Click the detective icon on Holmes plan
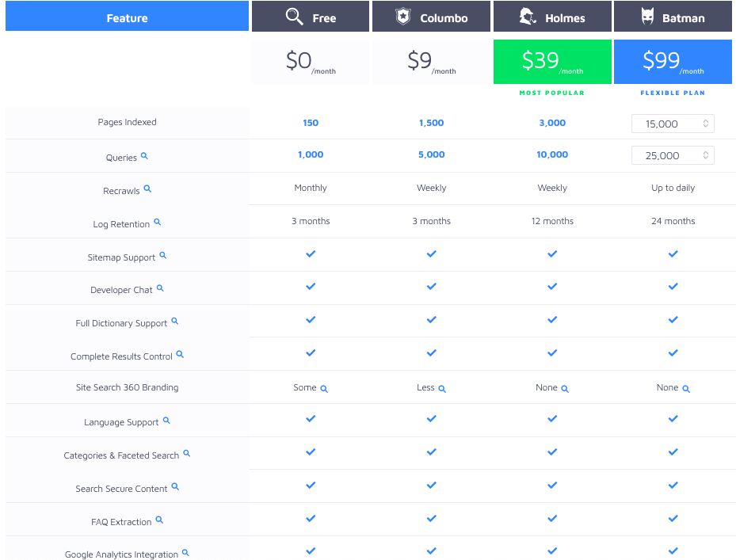Image resolution: width=736 pixels, height=560 pixels. 528,17
